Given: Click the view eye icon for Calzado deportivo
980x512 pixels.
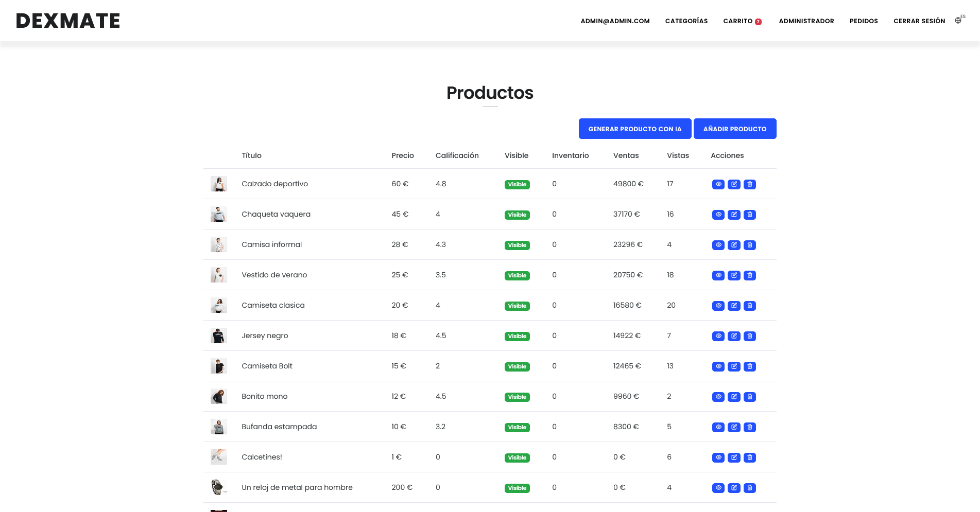Looking at the screenshot, I should [718, 184].
